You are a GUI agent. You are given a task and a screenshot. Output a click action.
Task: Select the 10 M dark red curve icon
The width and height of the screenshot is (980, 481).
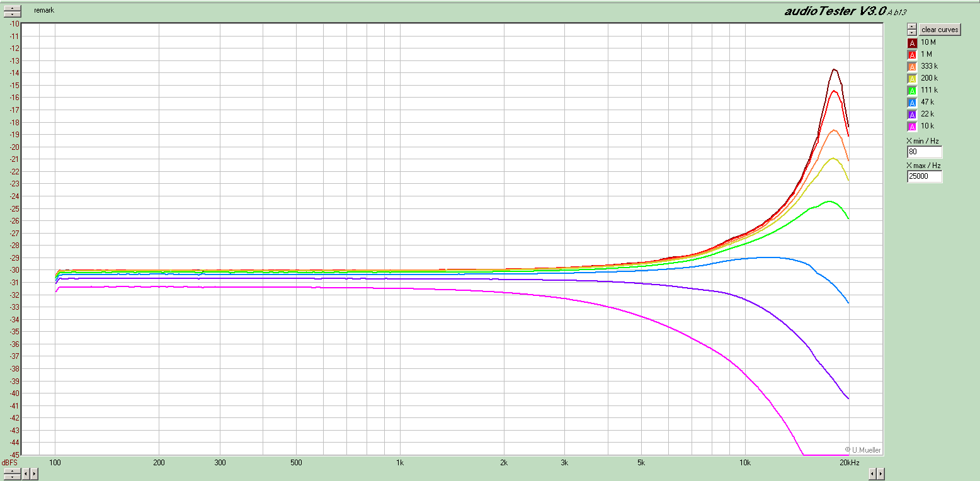(x=912, y=43)
